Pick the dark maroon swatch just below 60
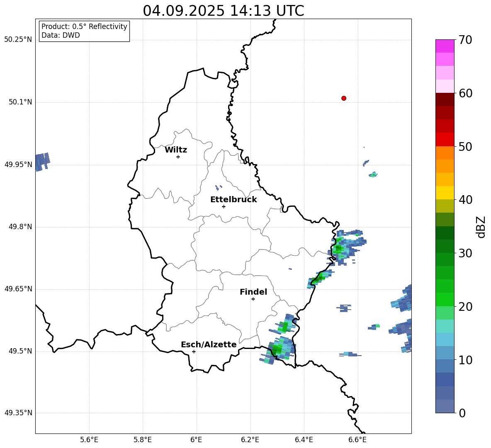 tap(445, 99)
